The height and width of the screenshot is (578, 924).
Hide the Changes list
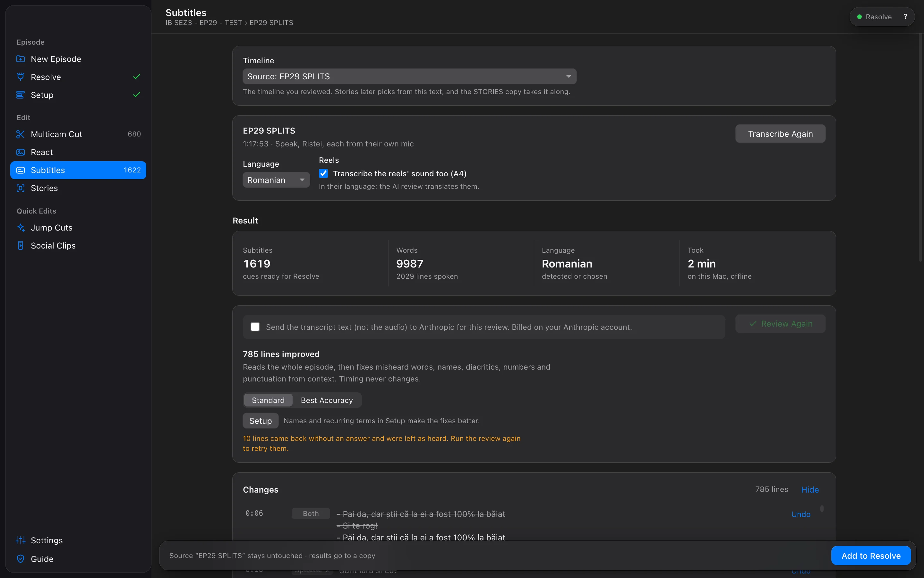pos(810,490)
